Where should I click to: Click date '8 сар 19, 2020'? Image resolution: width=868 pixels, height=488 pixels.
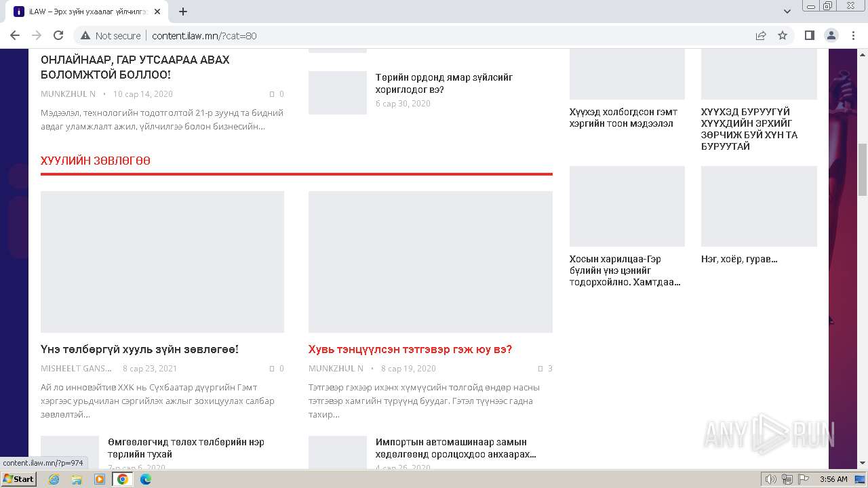tap(408, 369)
